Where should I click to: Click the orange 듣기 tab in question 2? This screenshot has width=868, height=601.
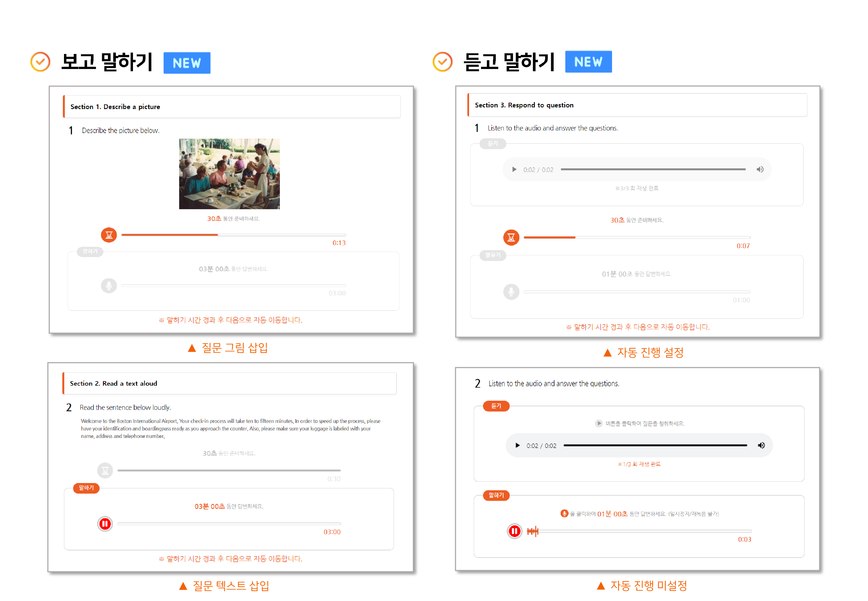pyautogui.click(x=496, y=406)
